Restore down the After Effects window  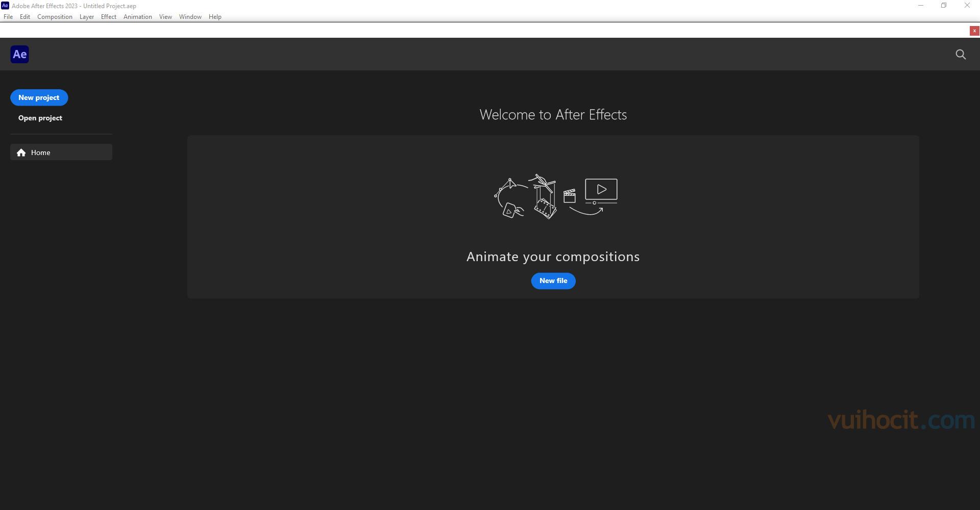[944, 6]
